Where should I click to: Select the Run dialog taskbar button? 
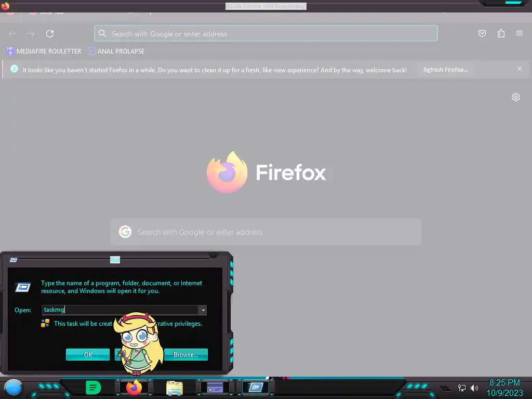pyautogui.click(x=256, y=388)
